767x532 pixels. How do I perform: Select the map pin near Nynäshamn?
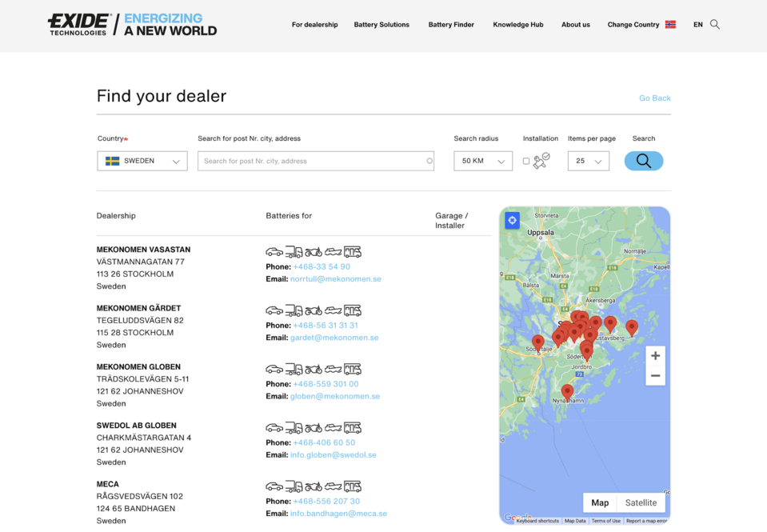click(x=567, y=392)
